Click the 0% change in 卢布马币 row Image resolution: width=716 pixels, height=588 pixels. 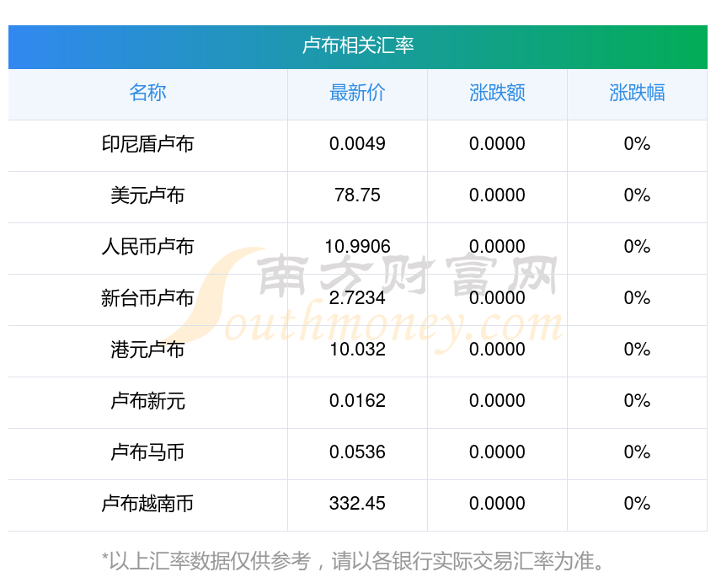[x=637, y=452]
